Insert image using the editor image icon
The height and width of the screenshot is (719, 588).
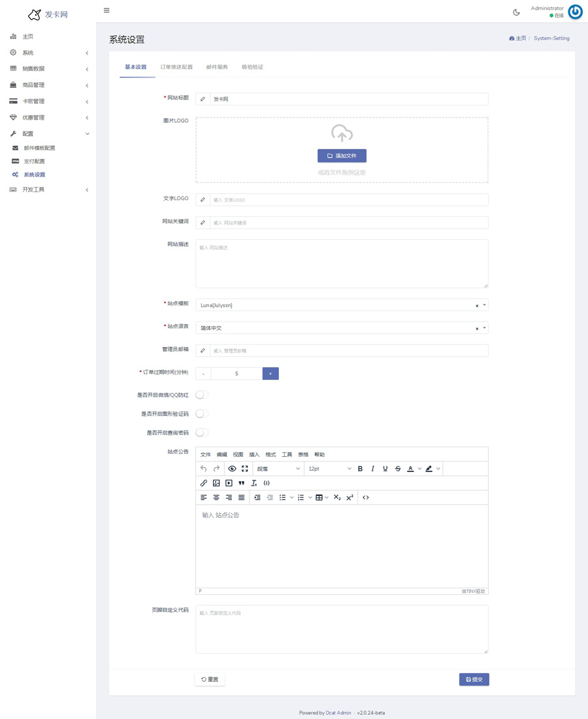[x=216, y=483]
